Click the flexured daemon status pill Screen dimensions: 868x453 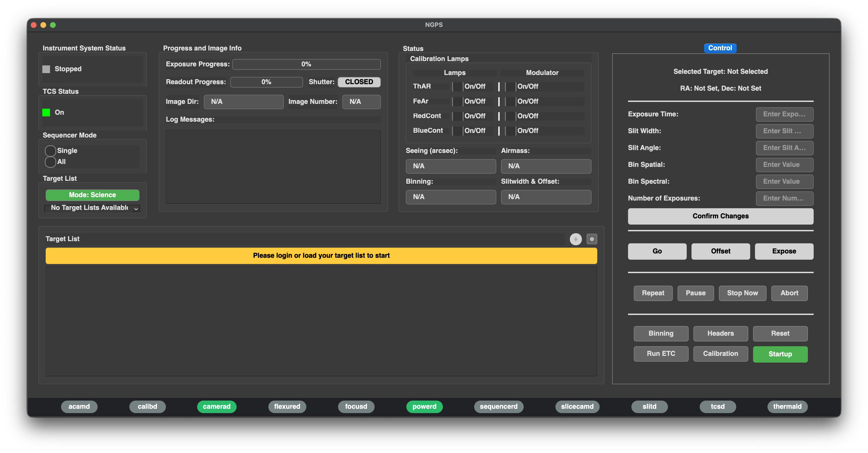coord(287,407)
